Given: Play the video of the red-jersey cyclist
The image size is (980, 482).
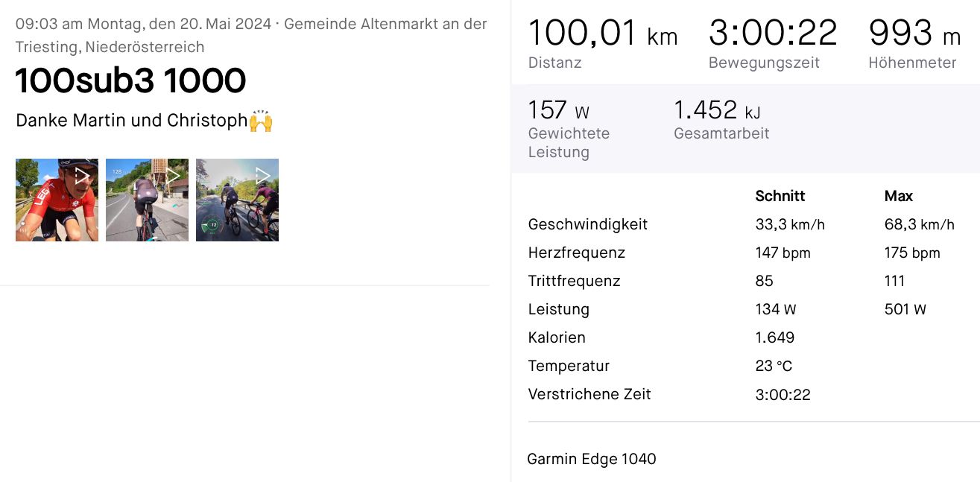Looking at the screenshot, I should pos(57,200).
